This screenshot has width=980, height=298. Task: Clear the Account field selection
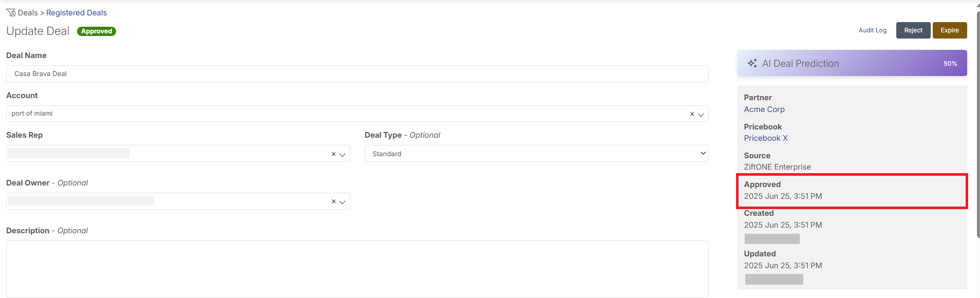point(692,114)
